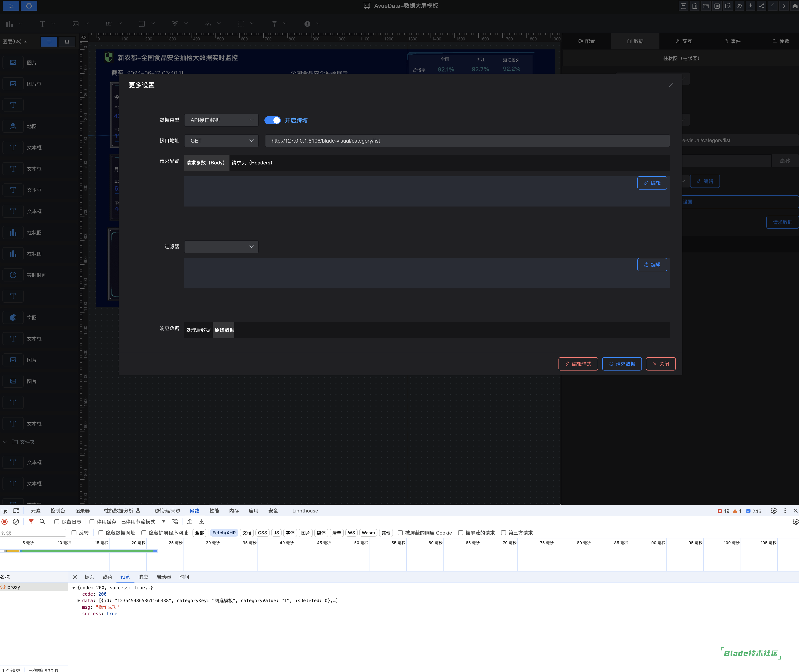The width and height of the screenshot is (799, 672).
Task: Open keyboard shortcuts icon in top toolbar
Action: click(706, 6)
